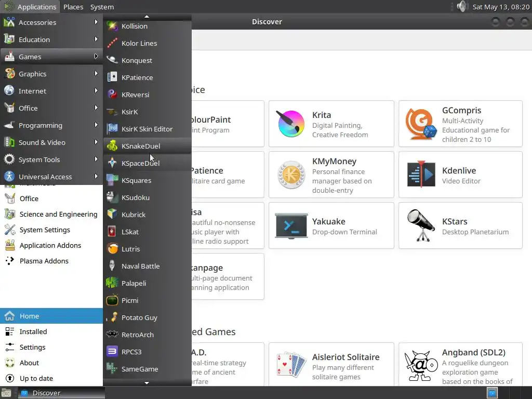
Task: Open the Yakuake app card
Action: [x=331, y=225]
